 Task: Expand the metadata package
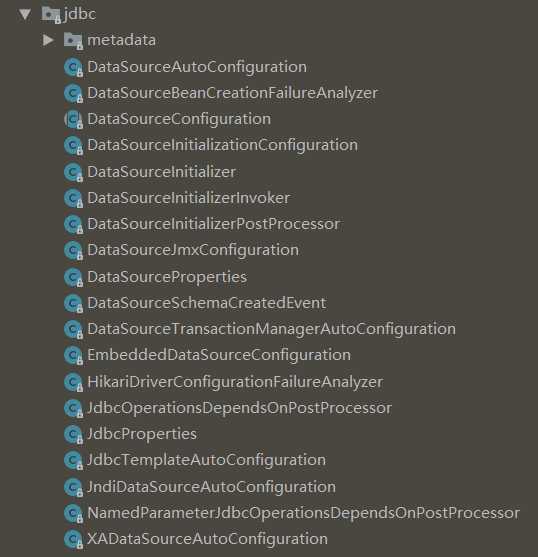click(x=48, y=40)
